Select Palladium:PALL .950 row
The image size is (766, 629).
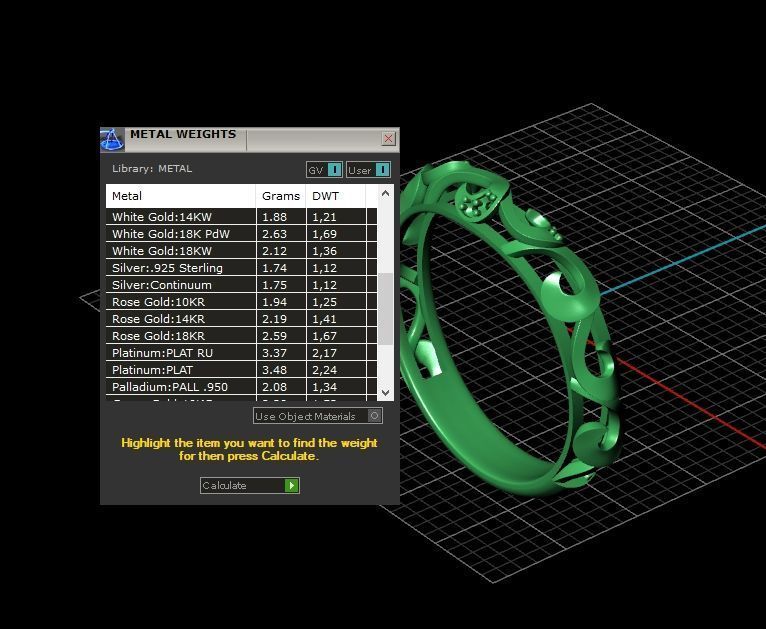241,387
